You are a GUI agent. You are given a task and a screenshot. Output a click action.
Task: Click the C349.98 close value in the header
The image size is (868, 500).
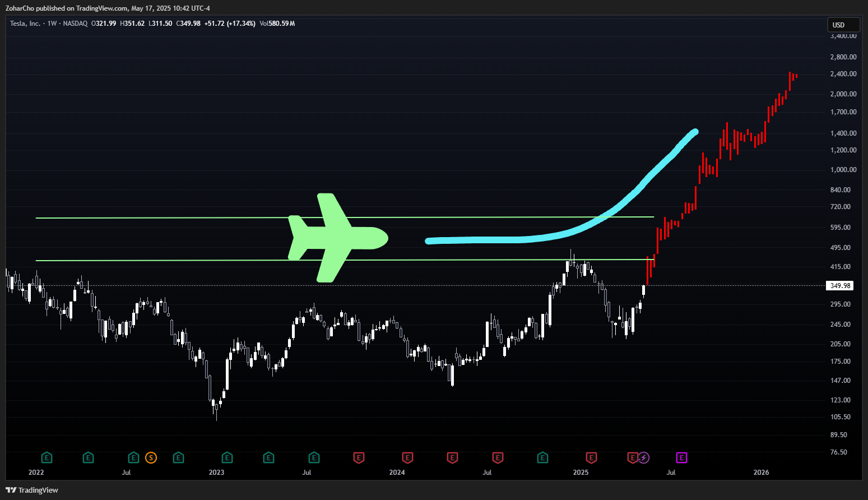[188, 24]
